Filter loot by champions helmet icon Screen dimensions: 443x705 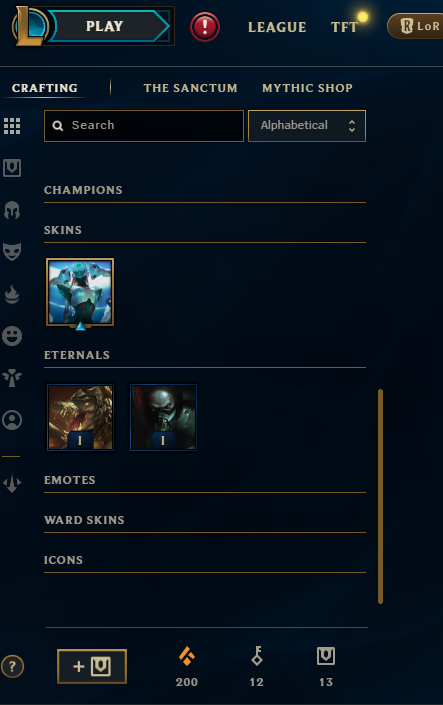(x=12, y=210)
